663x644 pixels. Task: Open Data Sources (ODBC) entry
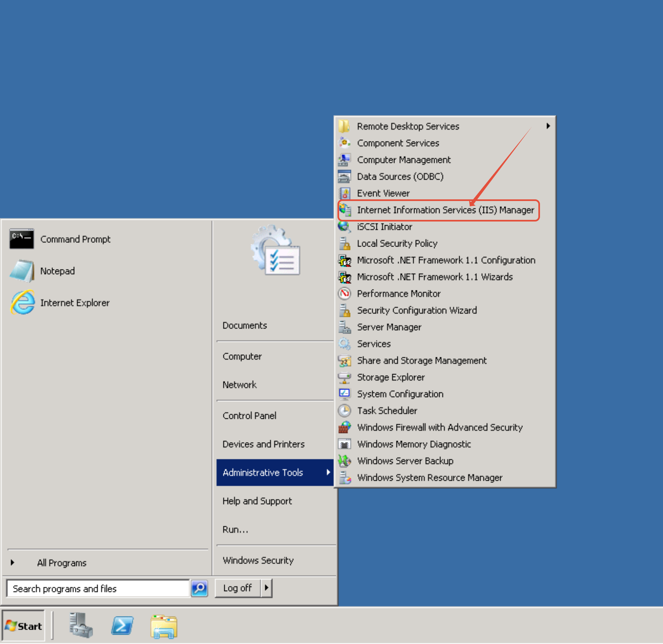coord(445,176)
